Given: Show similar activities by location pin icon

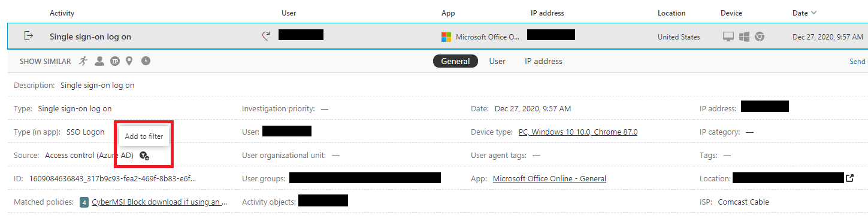Looking at the screenshot, I should point(129,61).
